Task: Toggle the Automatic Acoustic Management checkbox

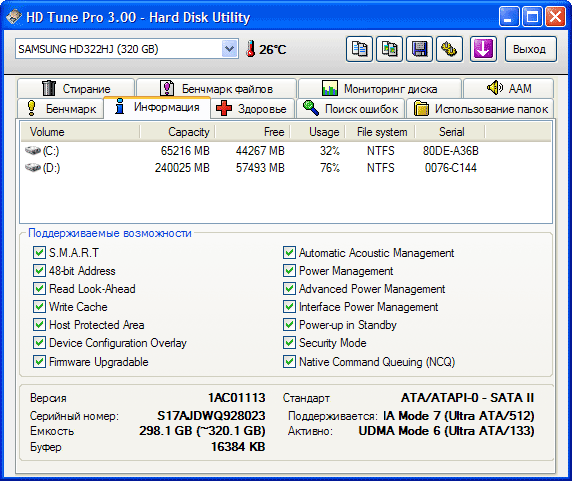Action: [x=289, y=252]
